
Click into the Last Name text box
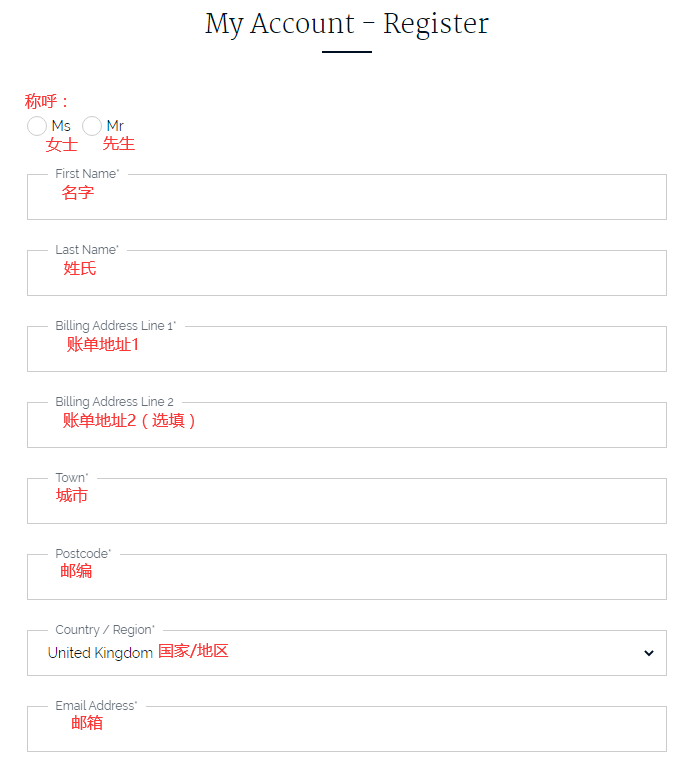(x=346, y=274)
